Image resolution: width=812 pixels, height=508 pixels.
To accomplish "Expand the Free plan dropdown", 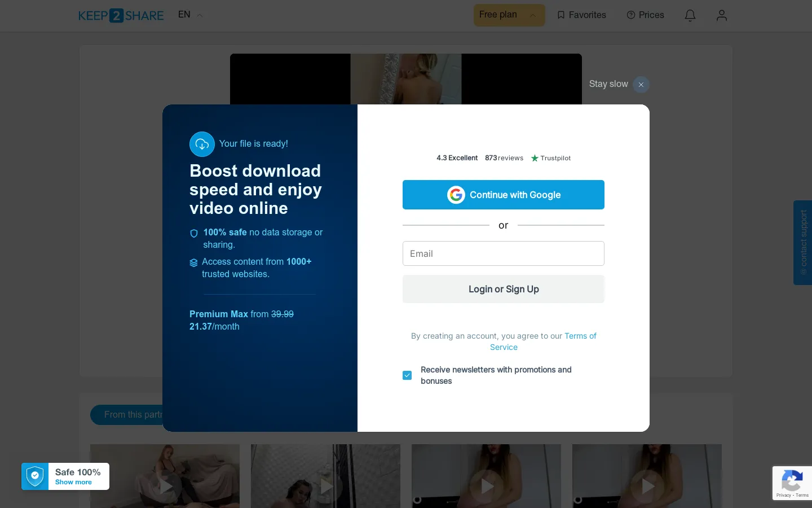I will coord(509,15).
